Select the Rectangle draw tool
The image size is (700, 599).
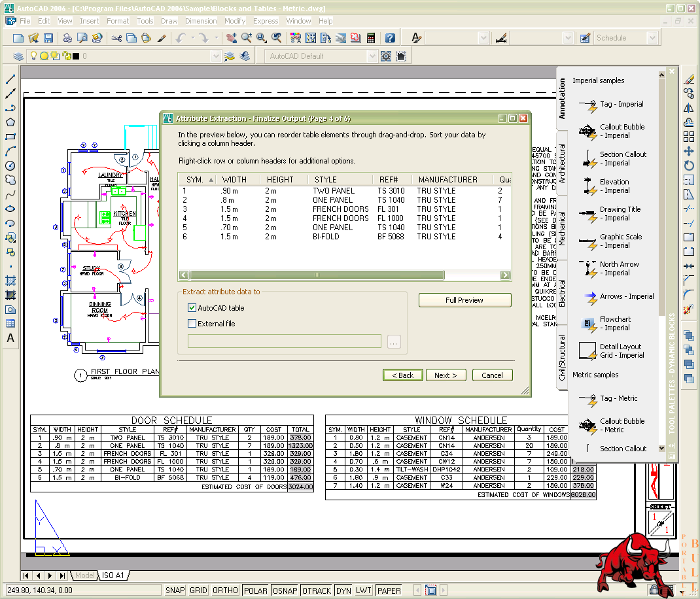10,137
